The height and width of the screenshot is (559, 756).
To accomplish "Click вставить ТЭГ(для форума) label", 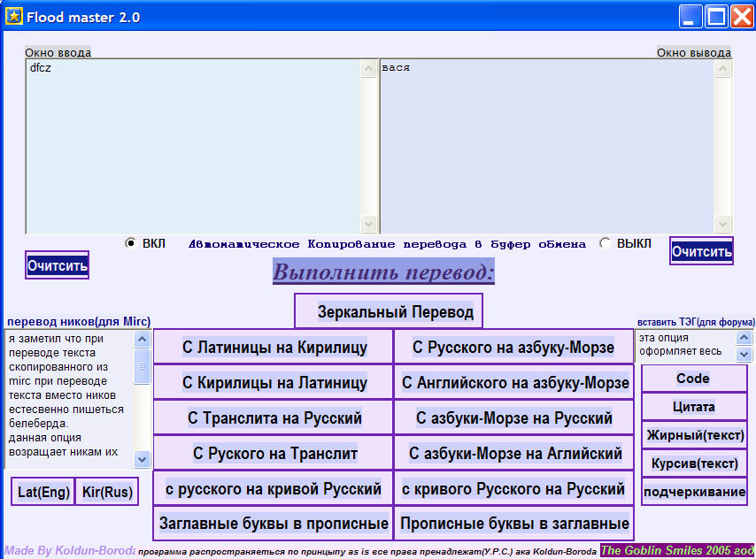I will 696,322.
